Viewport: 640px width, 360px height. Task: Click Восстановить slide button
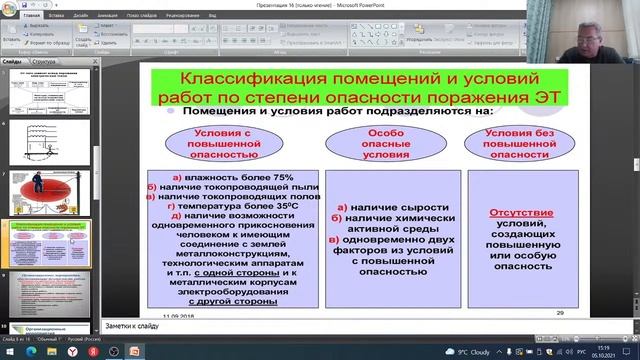[111, 34]
